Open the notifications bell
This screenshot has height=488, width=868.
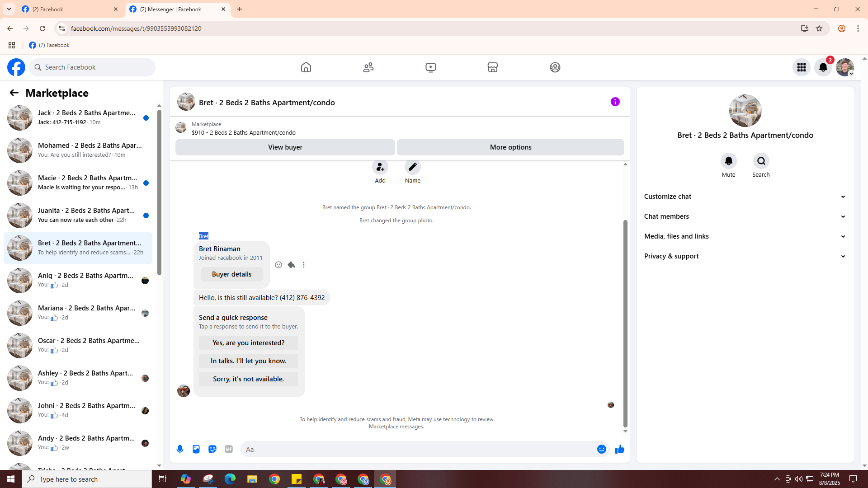click(x=823, y=67)
